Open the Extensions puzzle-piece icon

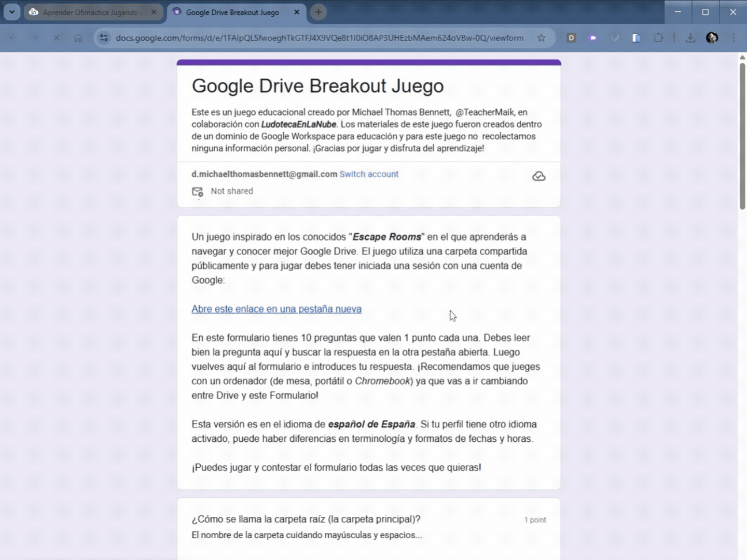pyautogui.click(x=659, y=37)
